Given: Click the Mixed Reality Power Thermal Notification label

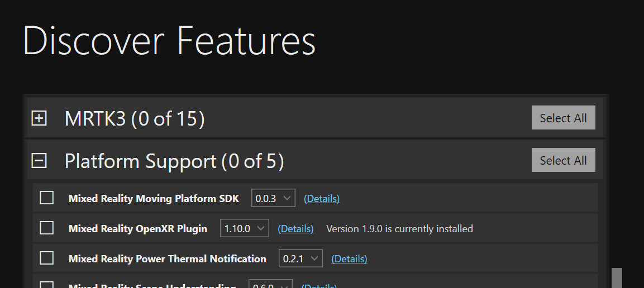Looking at the screenshot, I should coord(168,259).
